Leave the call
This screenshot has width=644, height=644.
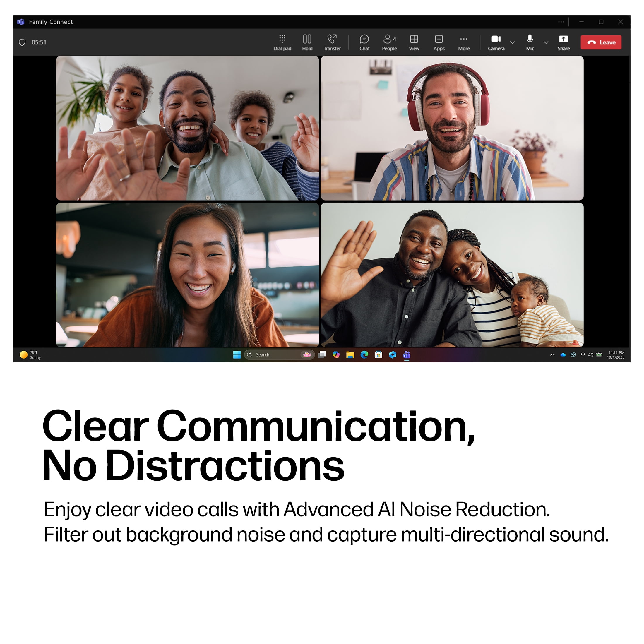[601, 42]
